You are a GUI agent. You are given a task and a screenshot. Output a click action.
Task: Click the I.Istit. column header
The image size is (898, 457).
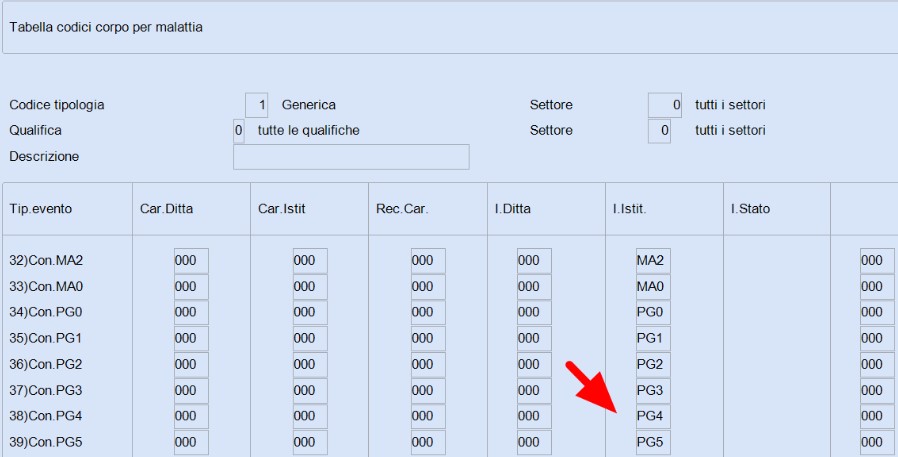point(629,209)
